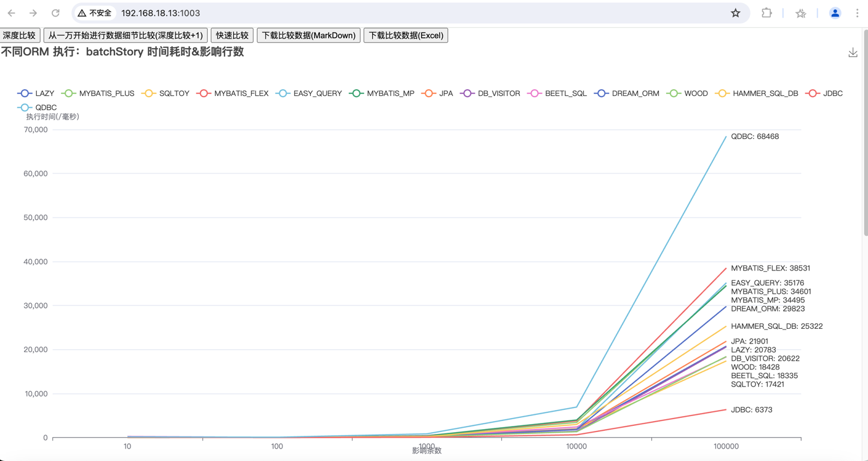Image resolution: width=868 pixels, height=461 pixels.
Task: Toggle the QDBC legend series
Action: [37, 108]
